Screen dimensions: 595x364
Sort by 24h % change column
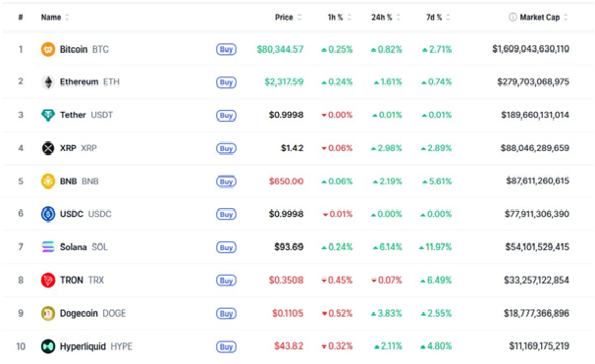pyautogui.click(x=386, y=17)
